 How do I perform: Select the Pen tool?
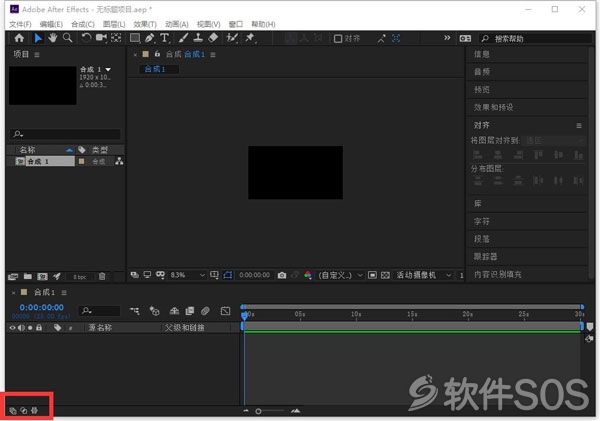(150, 38)
